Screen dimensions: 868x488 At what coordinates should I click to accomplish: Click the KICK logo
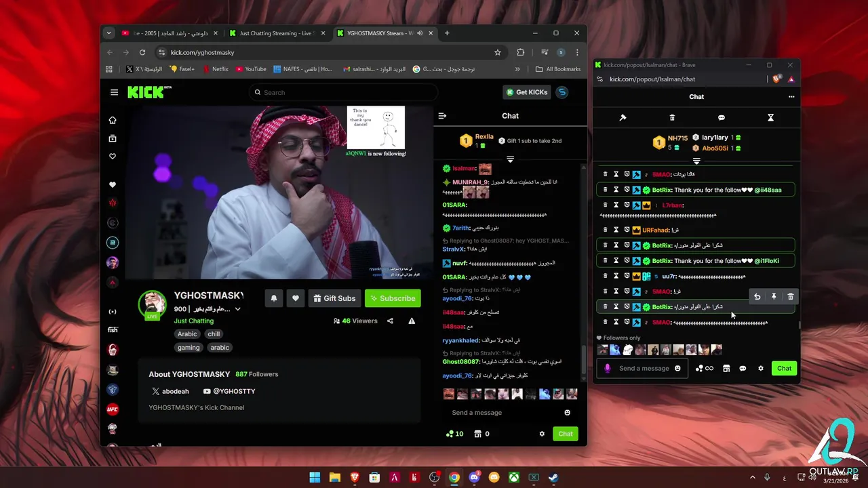tap(149, 92)
